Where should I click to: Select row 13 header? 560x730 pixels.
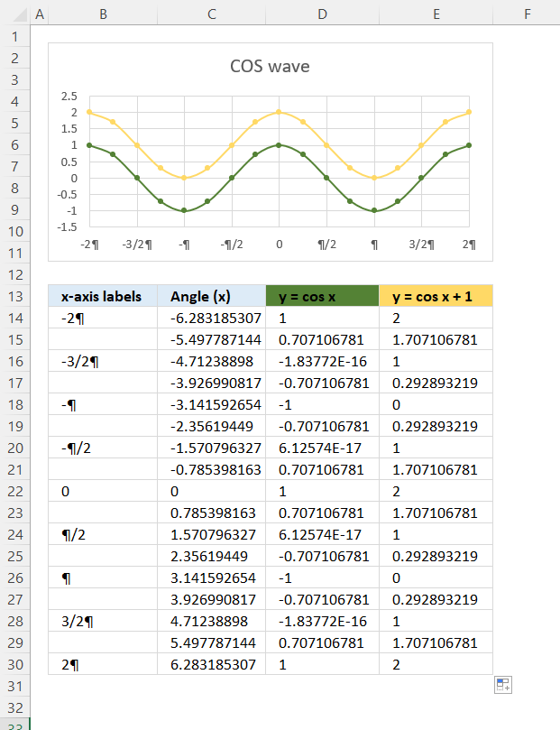15,296
